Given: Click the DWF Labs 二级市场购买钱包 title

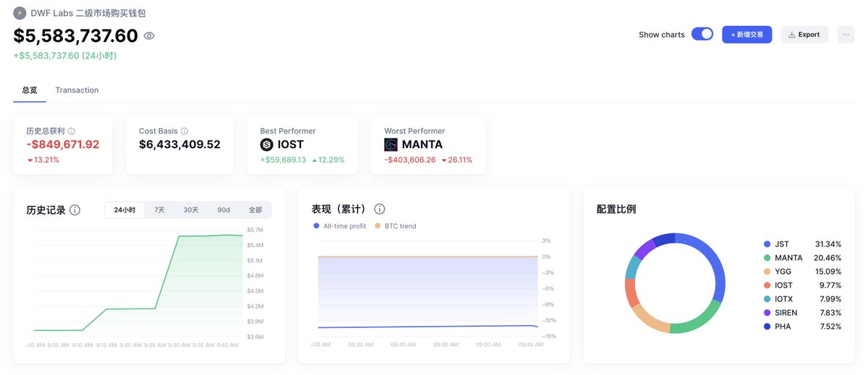Looking at the screenshot, I should 88,13.
